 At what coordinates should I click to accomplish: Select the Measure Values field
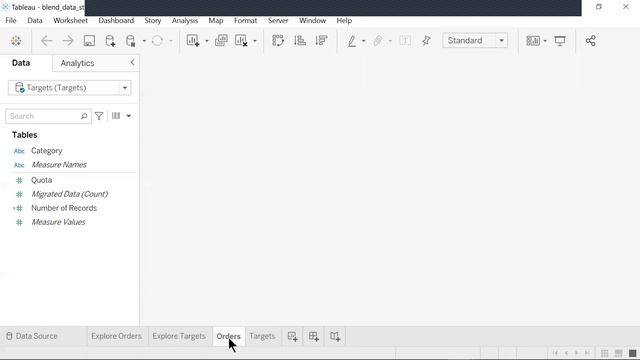click(58, 222)
